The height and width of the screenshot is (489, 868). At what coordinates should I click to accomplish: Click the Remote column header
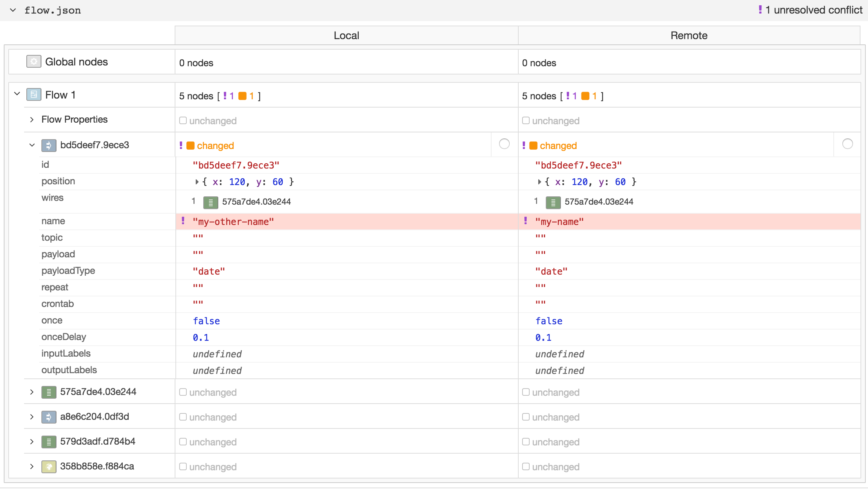(688, 35)
